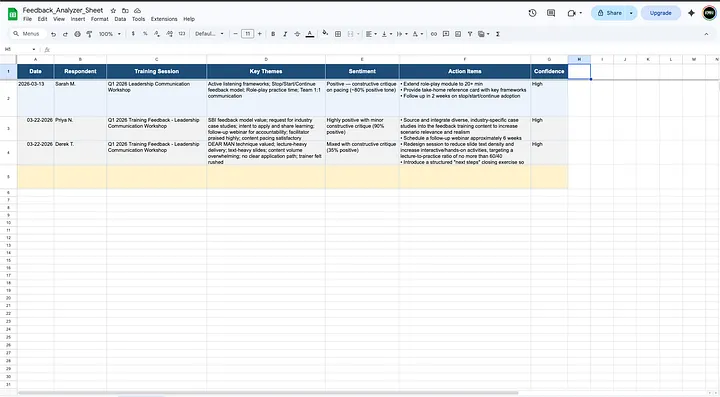
Task: Click the merge cells icon
Action: [x=350, y=34]
